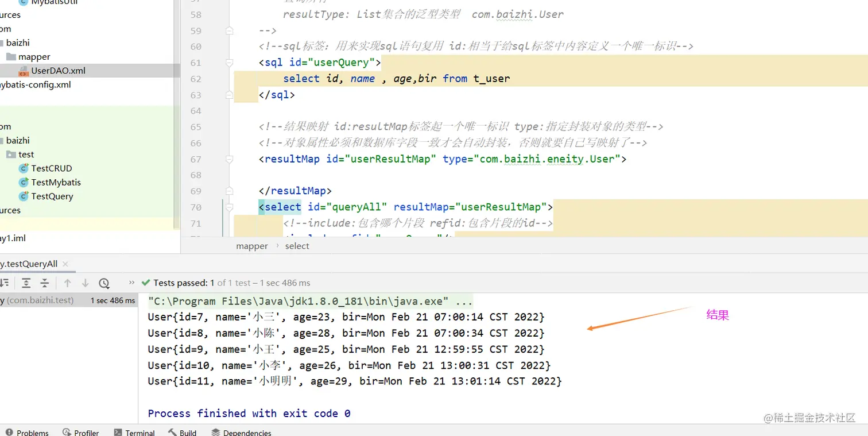Click the User id=9 output line
The height and width of the screenshot is (436, 868).
pos(346,349)
